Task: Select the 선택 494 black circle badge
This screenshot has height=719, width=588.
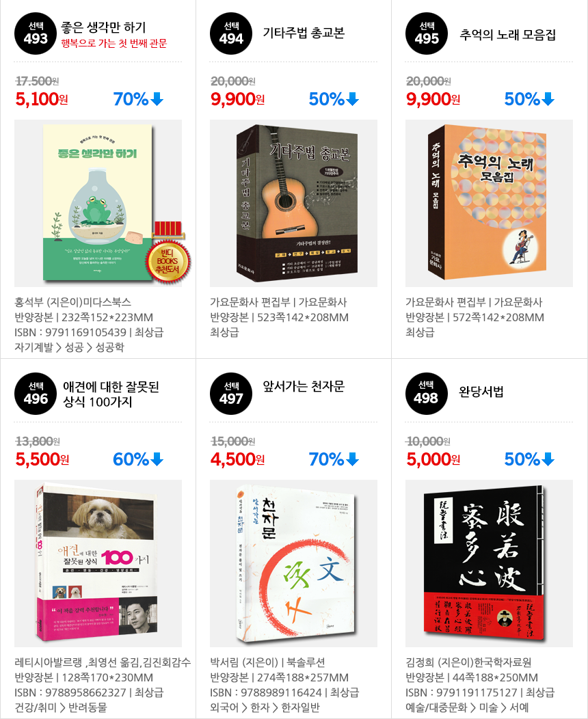Action: [x=230, y=33]
